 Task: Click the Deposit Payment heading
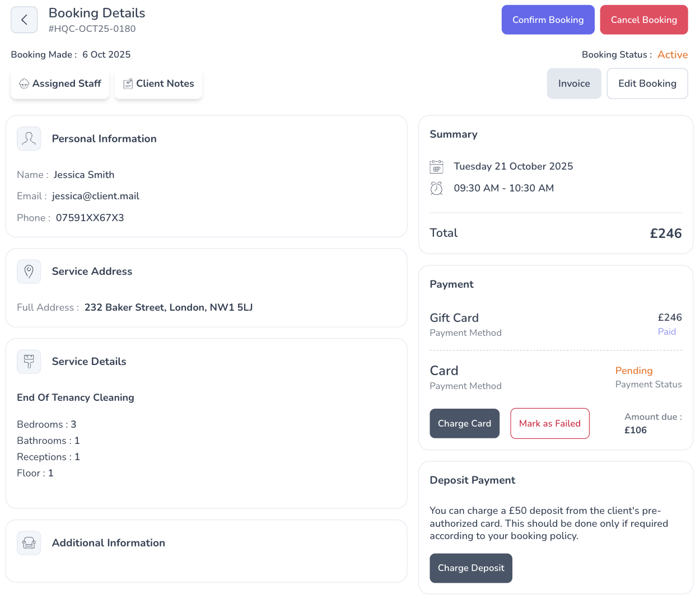[x=473, y=481]
